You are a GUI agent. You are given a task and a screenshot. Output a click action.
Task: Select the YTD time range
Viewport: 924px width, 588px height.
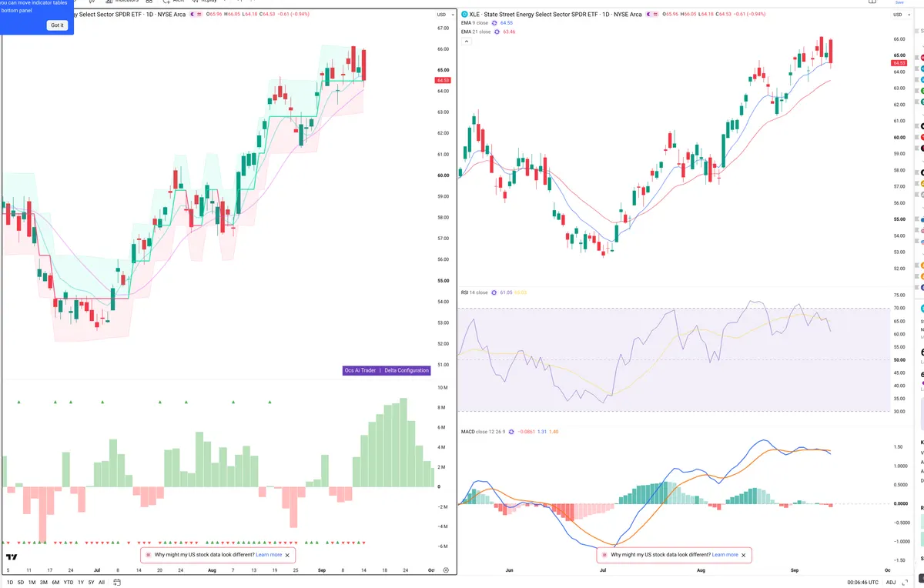69,583
